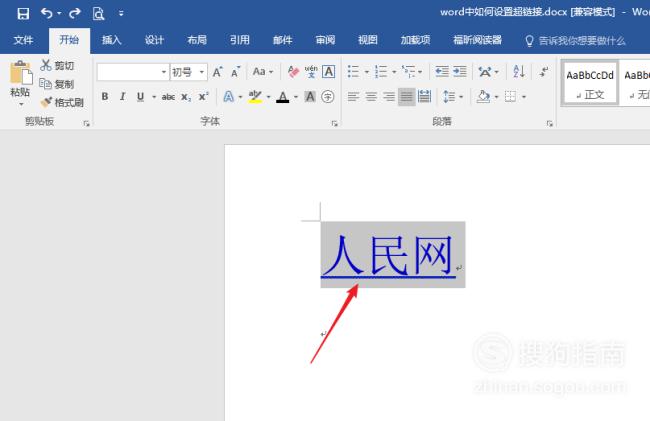This screenshot has height=421, width=650.
Task: Switch to the 审阅 (Review) tab
Action: (x=325, y=40)
